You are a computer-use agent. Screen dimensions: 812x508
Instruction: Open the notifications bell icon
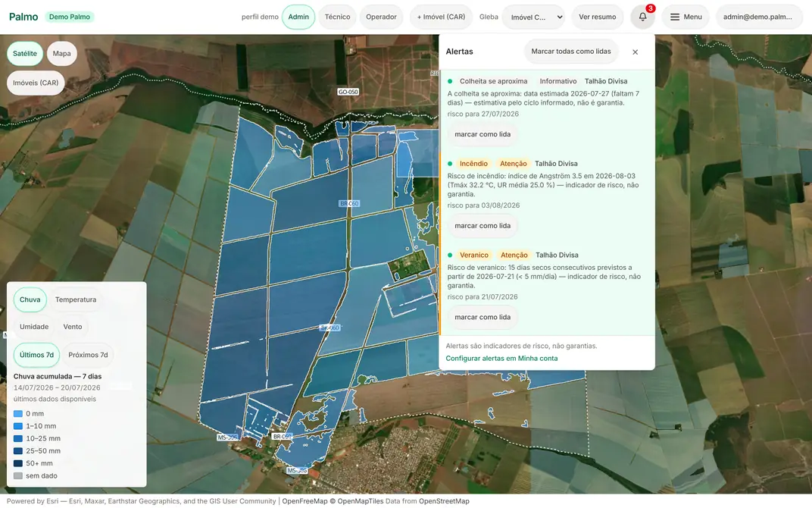(642, 17)
